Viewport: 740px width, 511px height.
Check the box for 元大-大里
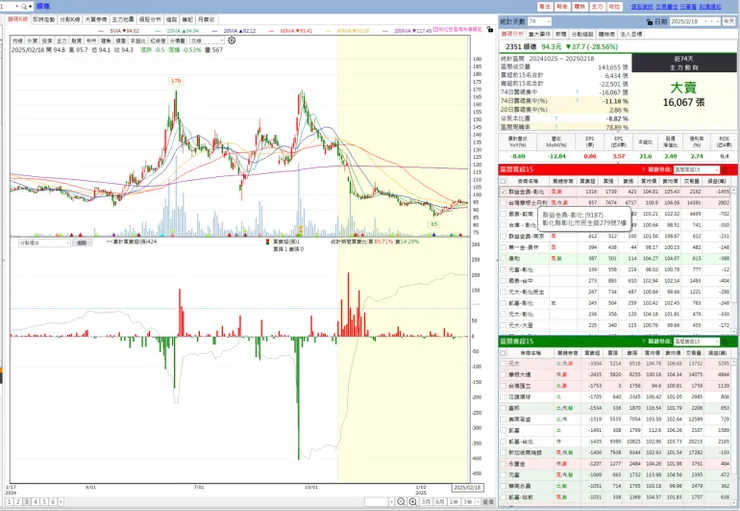[503, 325]
